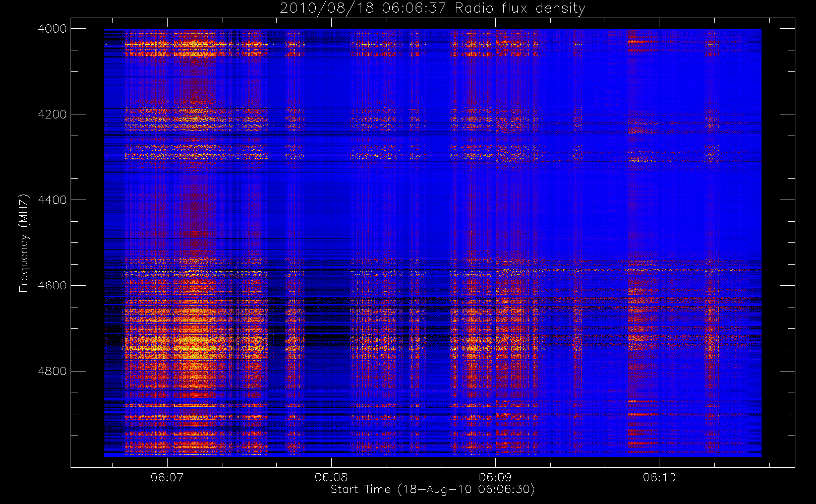The image size is (816, 504).
Task: Click the 4200 frequency tick label
Action: tap(52, 114)
